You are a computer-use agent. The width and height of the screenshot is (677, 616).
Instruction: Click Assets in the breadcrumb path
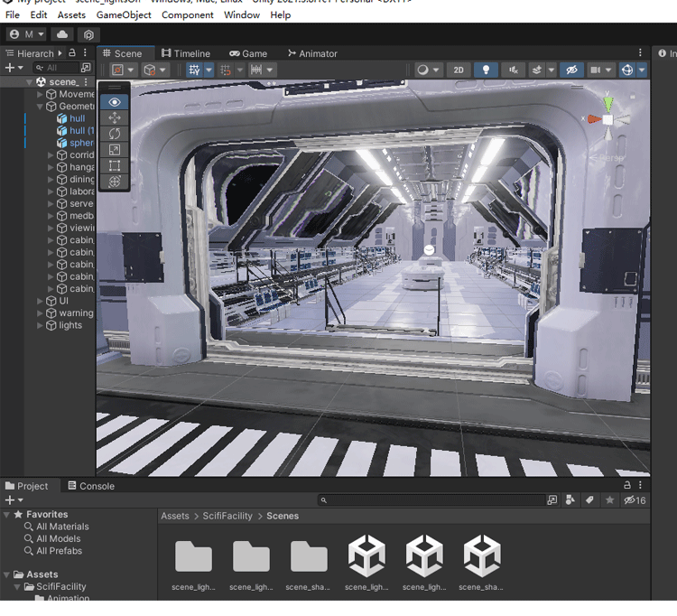point(175,516)
